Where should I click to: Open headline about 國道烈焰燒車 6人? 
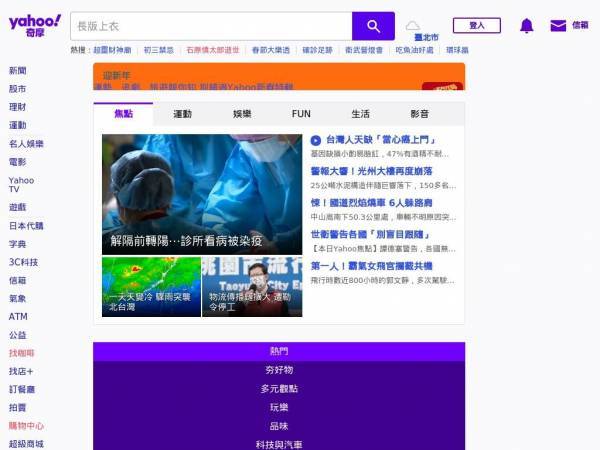pos(372,203)
